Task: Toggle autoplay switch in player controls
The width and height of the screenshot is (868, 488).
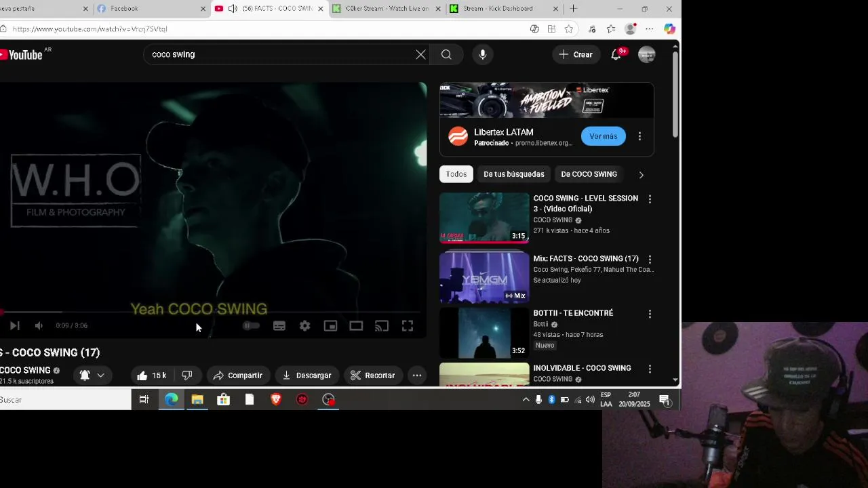Action: 251,326
